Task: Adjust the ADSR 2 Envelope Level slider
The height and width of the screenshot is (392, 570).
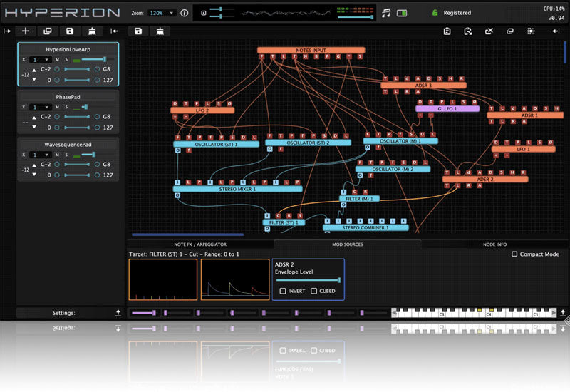Action: click(x=309, y=280)
